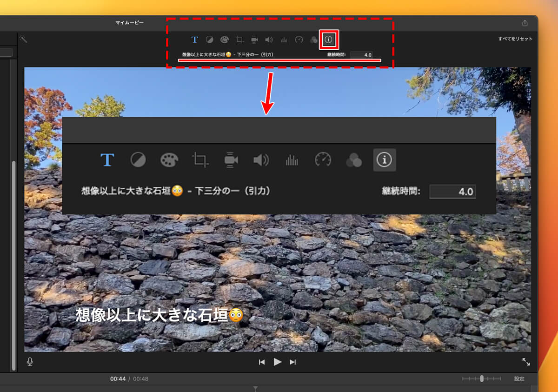Image resolution: width=558 pixels, height=392 pixels.
Task: Skip to the next clip
Action: pos(293,362)
